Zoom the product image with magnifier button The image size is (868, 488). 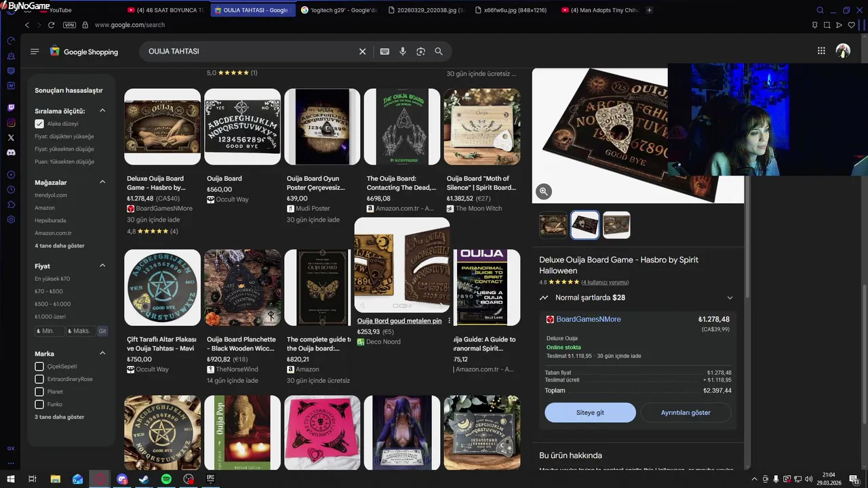point(543,192)
